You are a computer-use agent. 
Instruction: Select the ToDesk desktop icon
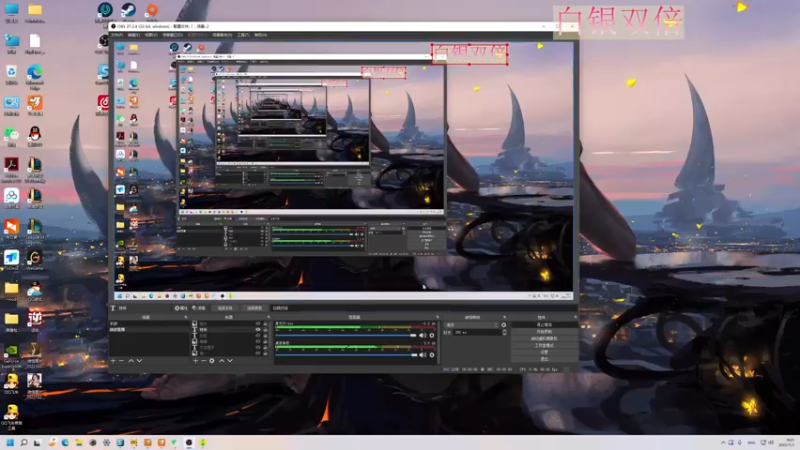[x=11, y=259]
